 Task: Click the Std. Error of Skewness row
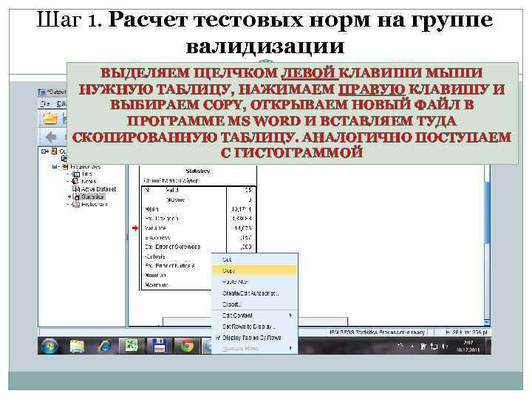172,247
